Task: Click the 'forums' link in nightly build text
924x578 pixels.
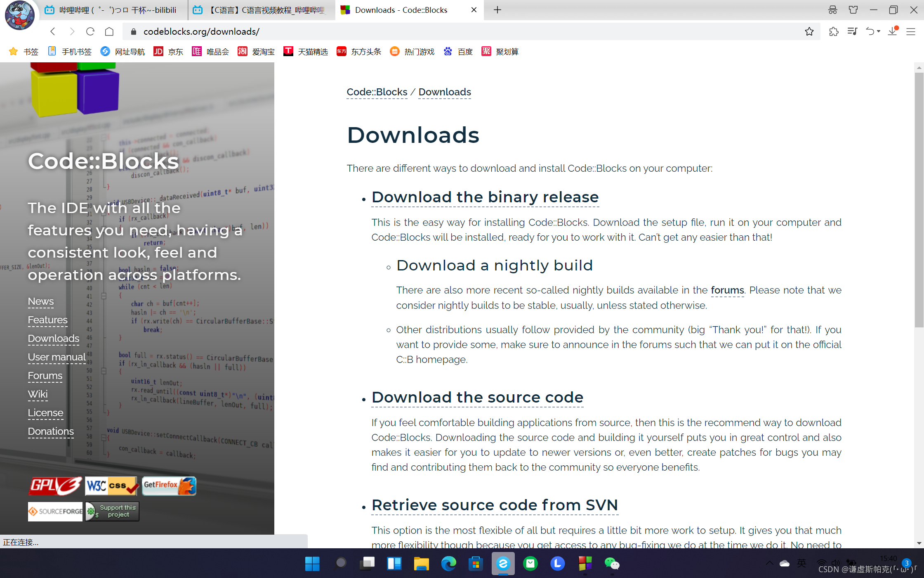Action: [727, 290]
